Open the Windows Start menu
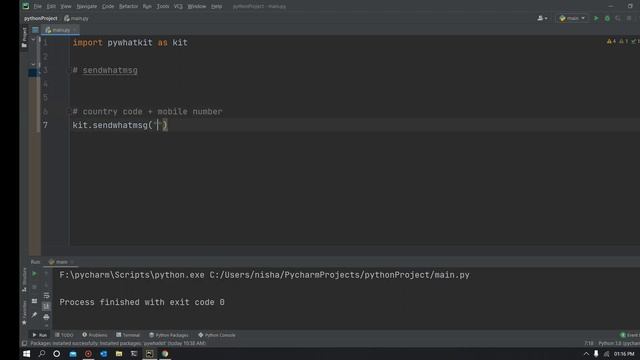640x360 pixels. (x=27, y=354)
